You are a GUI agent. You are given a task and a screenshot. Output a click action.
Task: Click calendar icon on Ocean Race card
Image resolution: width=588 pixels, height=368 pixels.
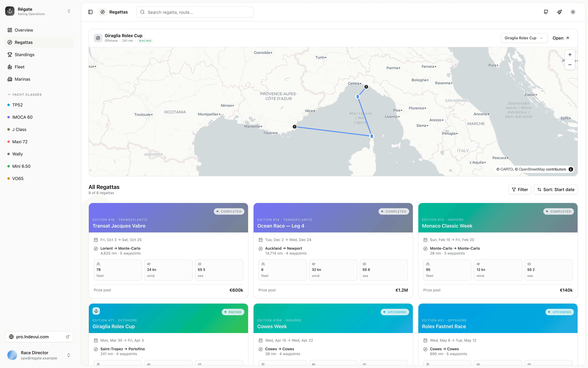(x=260, y=240)
